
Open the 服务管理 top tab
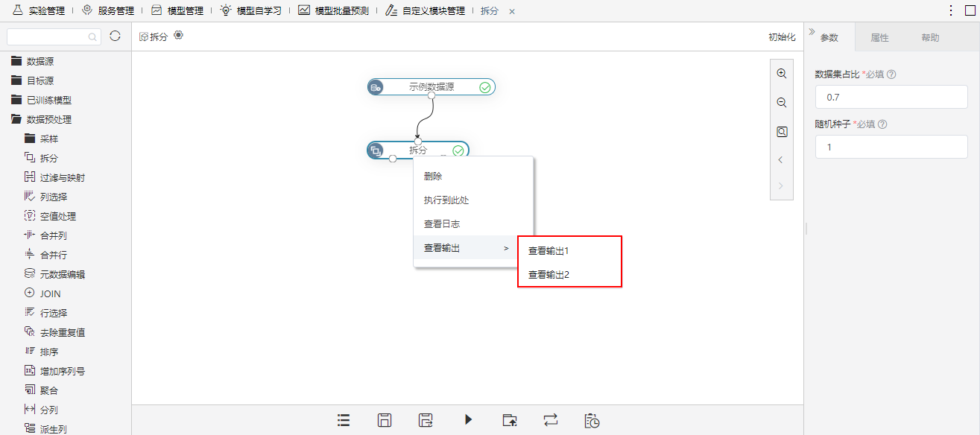(x=108, y=10)
